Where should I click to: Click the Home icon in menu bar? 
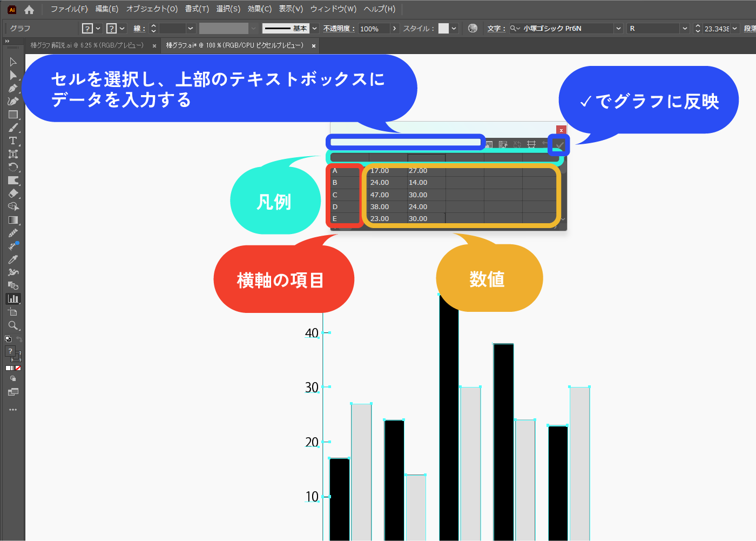29,9
